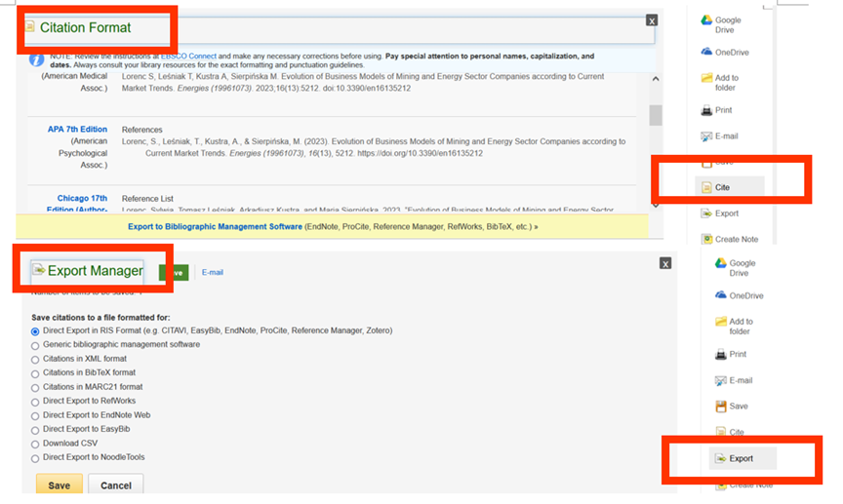The height and width of the screenshot is (504, 843).
Task: Choose the Download CSV option
Action: pyautogui.click(x=35, y=444)
